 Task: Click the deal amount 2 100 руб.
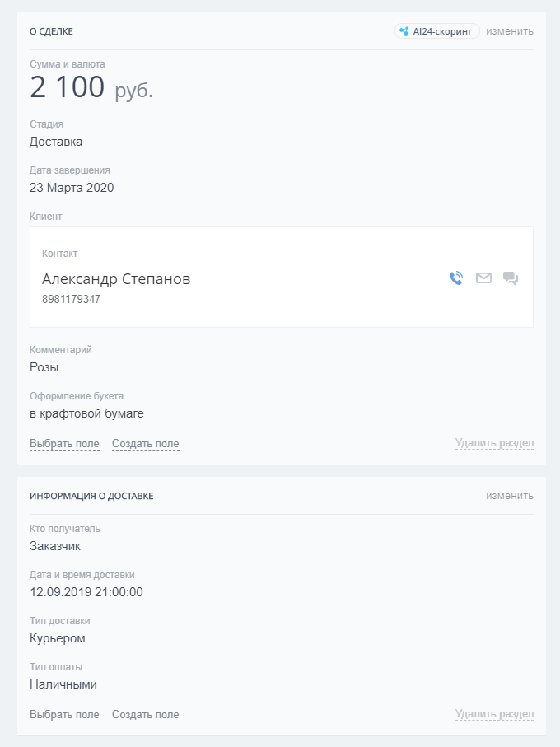[x=91, y=88]
